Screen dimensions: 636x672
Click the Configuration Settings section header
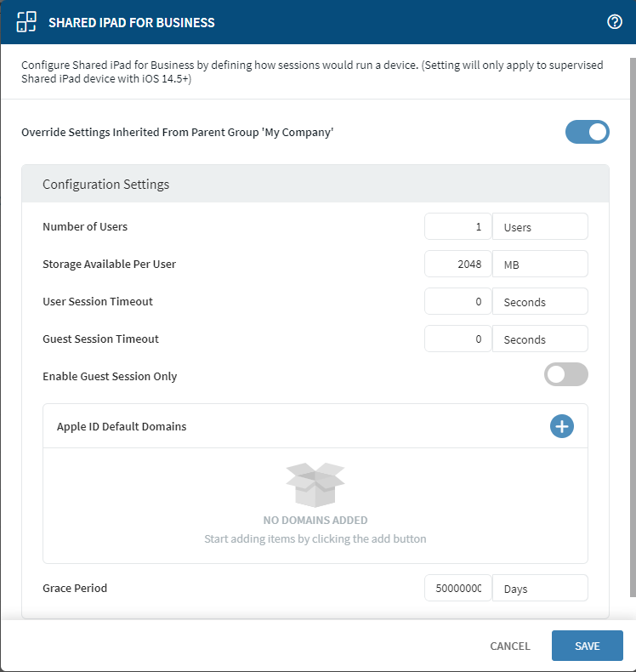[x=315, y=184]
